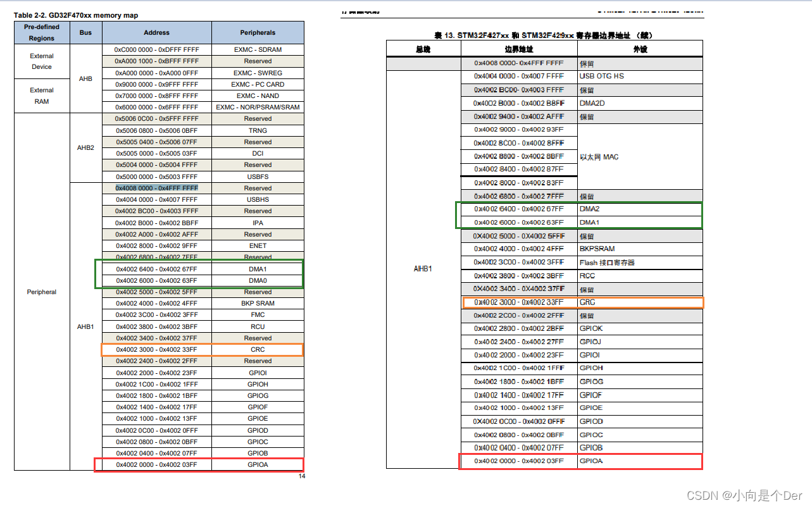Select the 'EXMC - NOR/PSRAM/SRAM' cell
Viewport: 812px width, 508px height.
(x=258, y=107)
